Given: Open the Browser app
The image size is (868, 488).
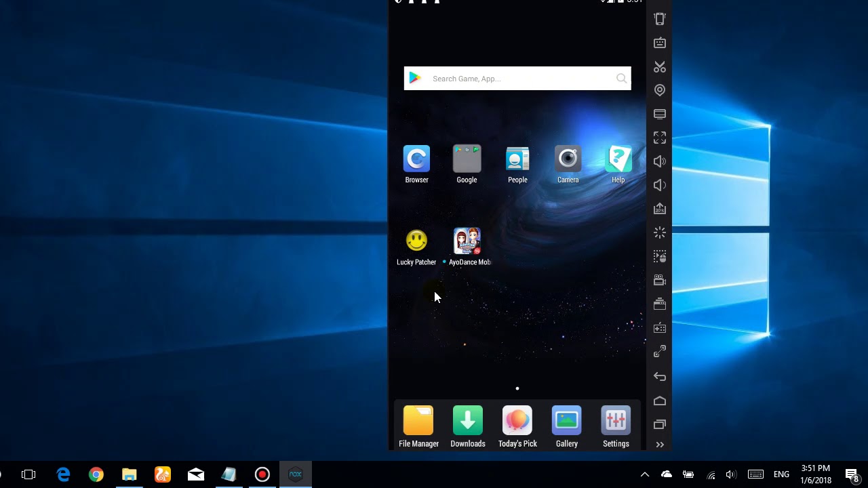Looking at the screenshot, I should pyautogui.click(x=416, y=159).
